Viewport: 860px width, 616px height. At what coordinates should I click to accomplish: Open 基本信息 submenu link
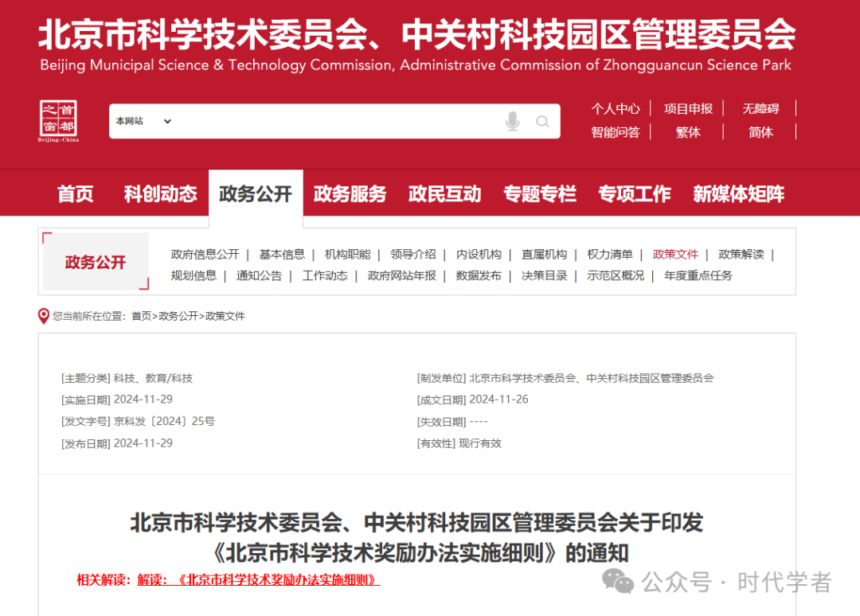[282, 255]
